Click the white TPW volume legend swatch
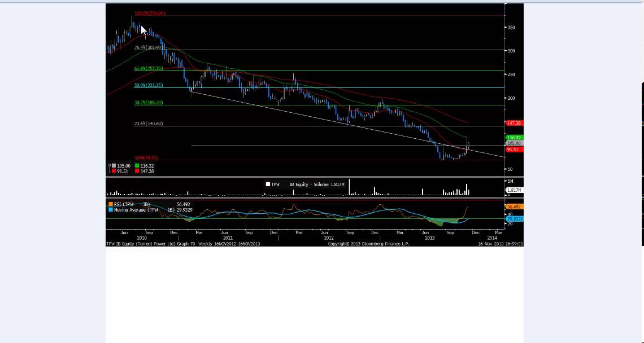The image size is (644, 343). coord(268,184)
